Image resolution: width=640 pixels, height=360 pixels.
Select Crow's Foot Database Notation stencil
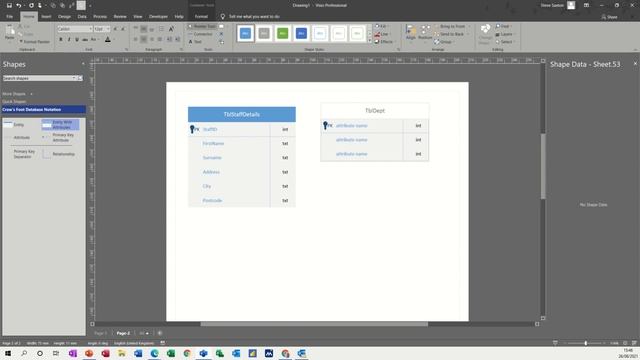(44, 109)
